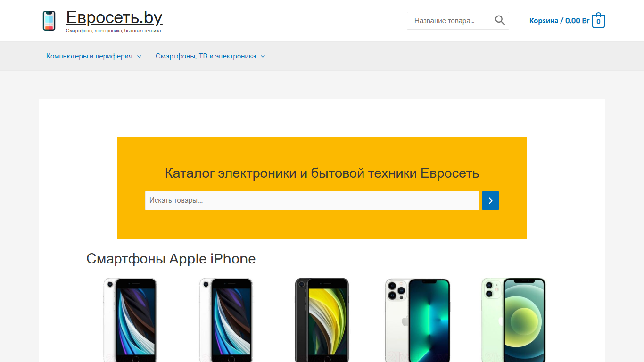Open Корзина / 0.00 Br cart link

[559, 21]
